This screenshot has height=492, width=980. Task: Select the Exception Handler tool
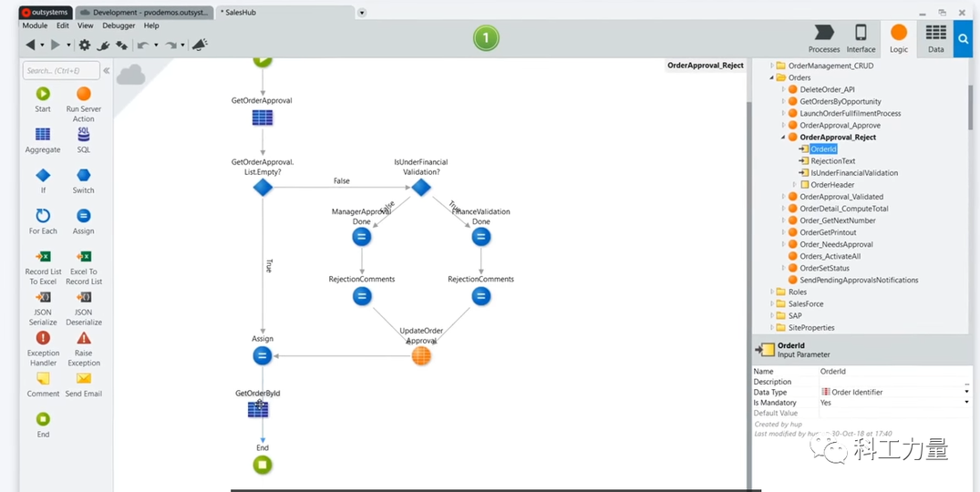[43, 338]
